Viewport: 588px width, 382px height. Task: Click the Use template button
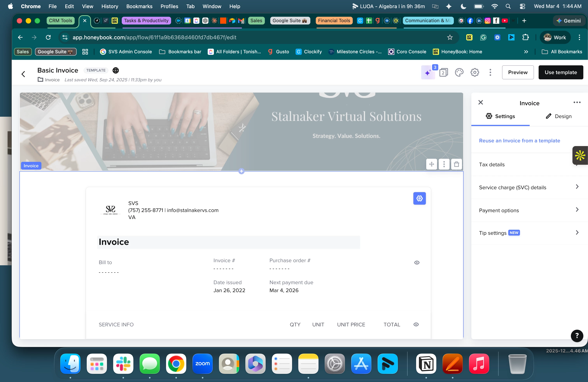pos(561,72)
